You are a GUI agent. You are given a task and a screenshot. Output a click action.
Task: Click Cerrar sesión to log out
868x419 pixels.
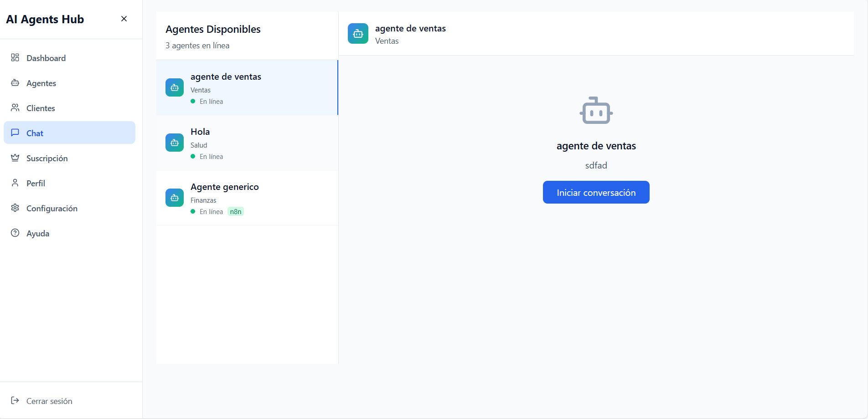point(69,401)
